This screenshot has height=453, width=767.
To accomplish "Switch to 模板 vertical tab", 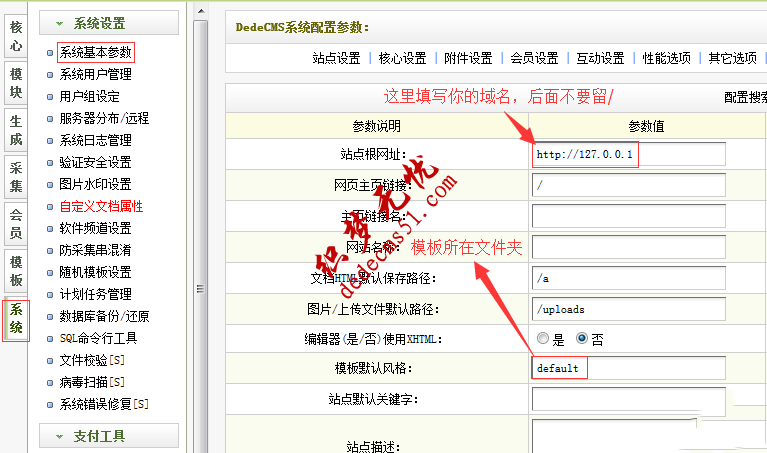I will tap(16, 271).
